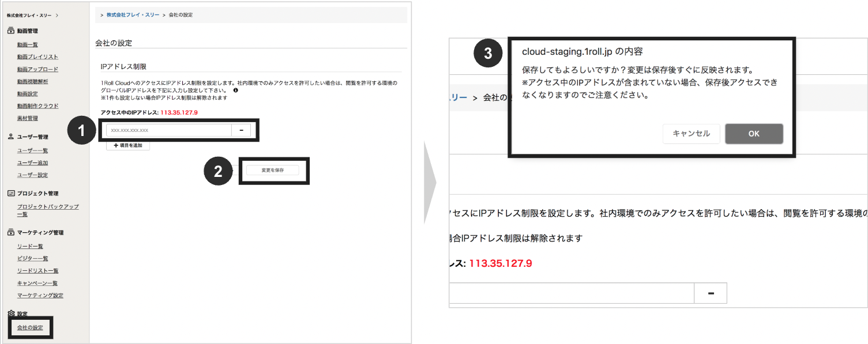Click the minus button in the right panel

(711, 293)
